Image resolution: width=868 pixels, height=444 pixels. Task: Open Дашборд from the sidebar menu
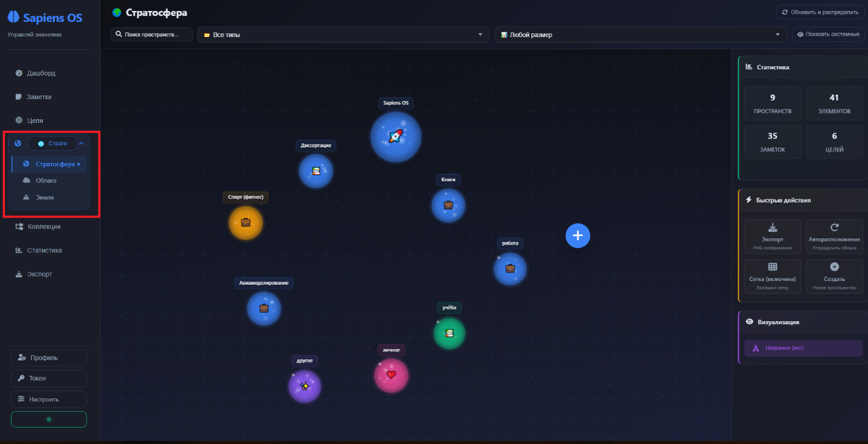41,73
